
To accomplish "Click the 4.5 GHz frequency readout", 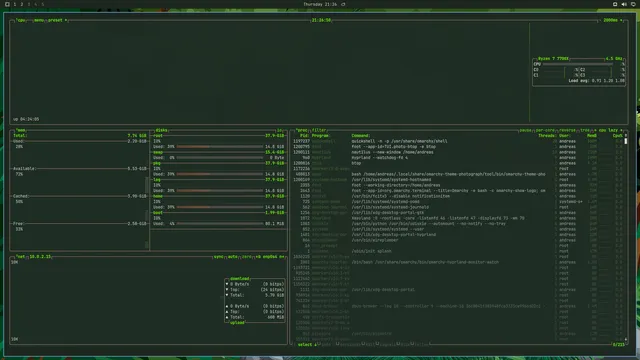I will point(614,59).
